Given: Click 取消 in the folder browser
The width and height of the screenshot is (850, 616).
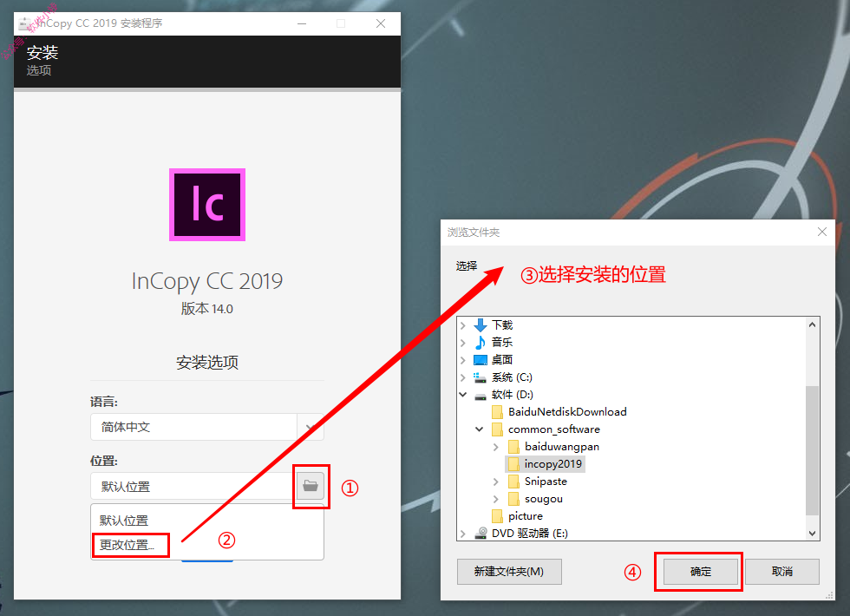Looking at the screenshot, I should coord(781,572).
